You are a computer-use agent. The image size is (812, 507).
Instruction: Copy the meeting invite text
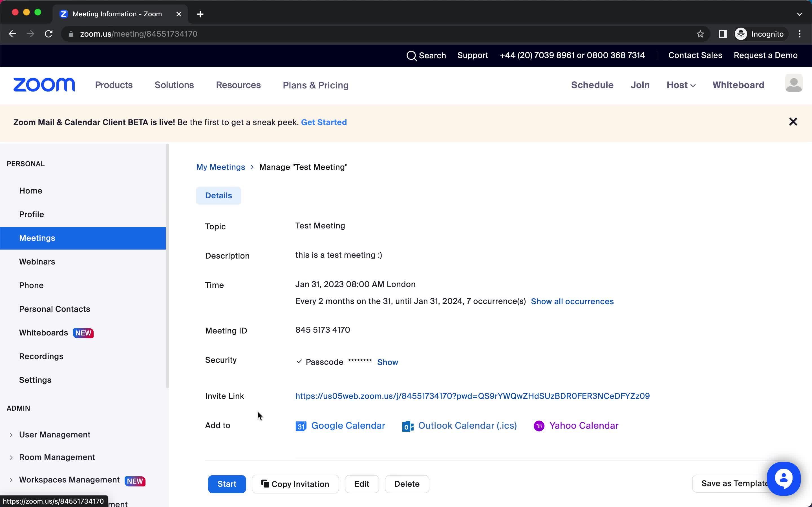(296, 484)
